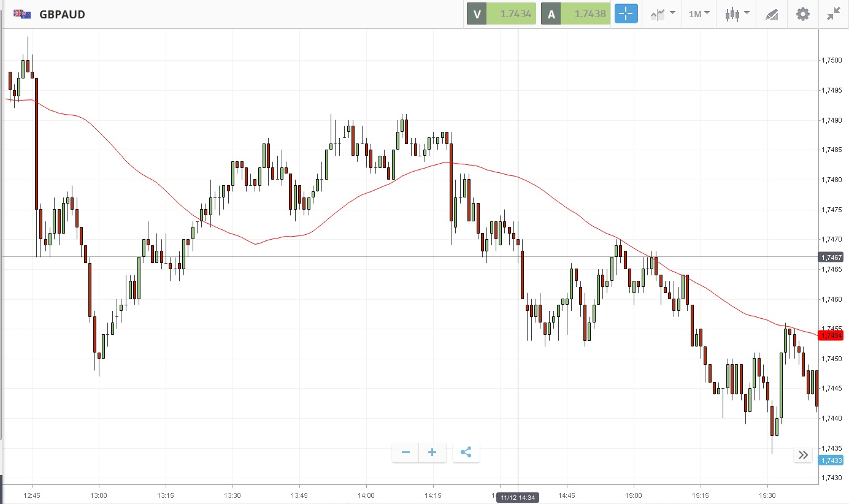Click the crosshair price label 1,7467
849x504 pixels.
(x=831, y=258)
